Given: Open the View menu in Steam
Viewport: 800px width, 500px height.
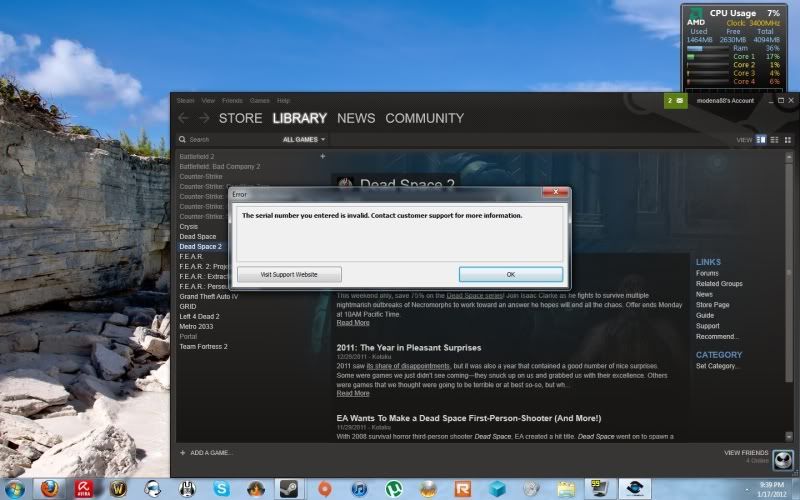Looking at the screenshot, I should [x=208, y=101].
